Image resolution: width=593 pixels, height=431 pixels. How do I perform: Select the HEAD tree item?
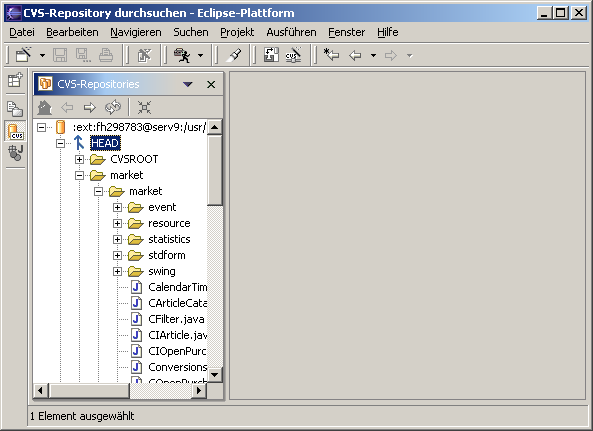coord(106,143)
